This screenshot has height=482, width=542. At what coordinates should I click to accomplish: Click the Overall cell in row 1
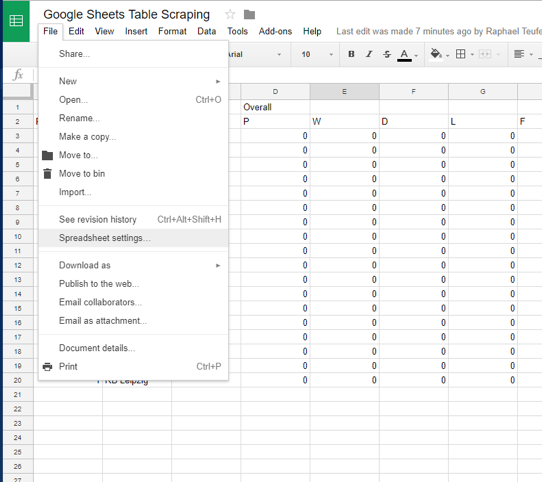[275, 107]
